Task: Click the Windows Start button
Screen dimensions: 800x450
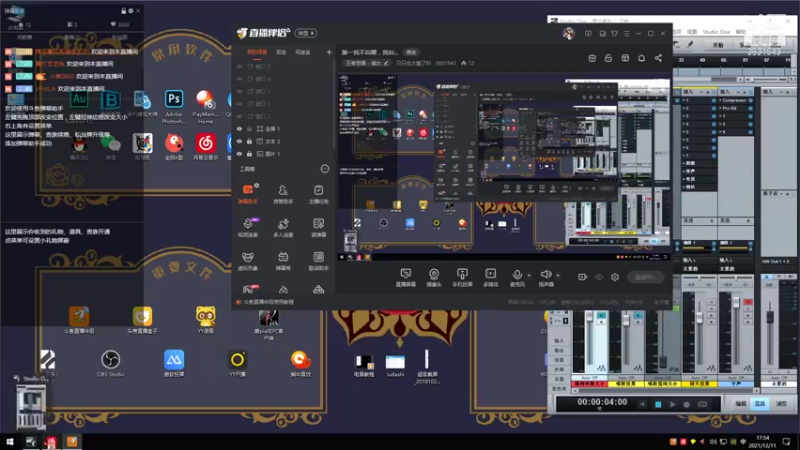Action: [x=10, y=442]
